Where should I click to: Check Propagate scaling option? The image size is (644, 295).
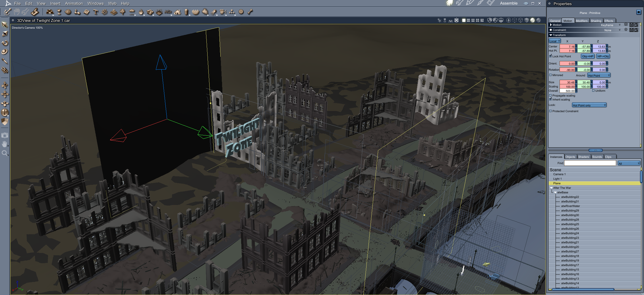pyautogui.click(x=550, y=95)
